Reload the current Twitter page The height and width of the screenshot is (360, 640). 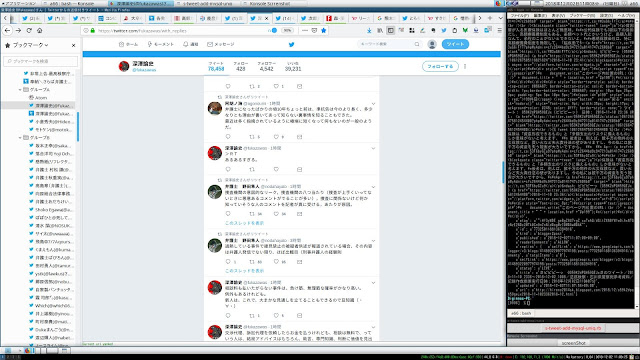pyautogui.click(x=29, y=30)
